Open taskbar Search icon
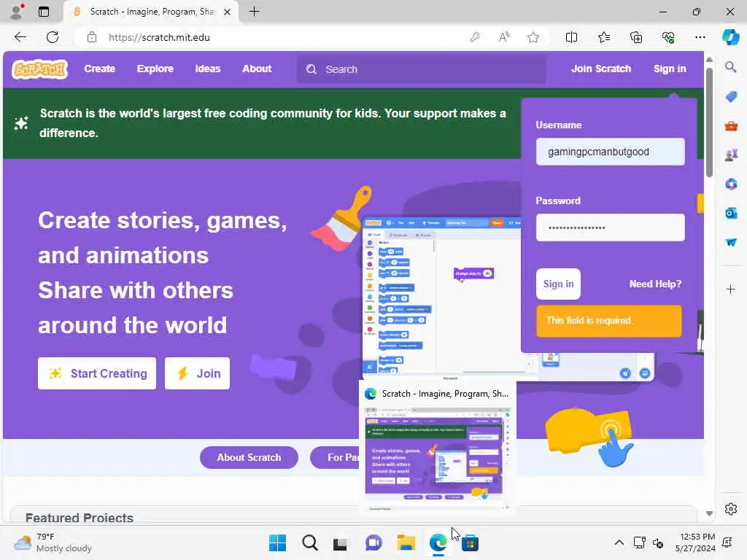The image size is (747, 560). [309, 542]
